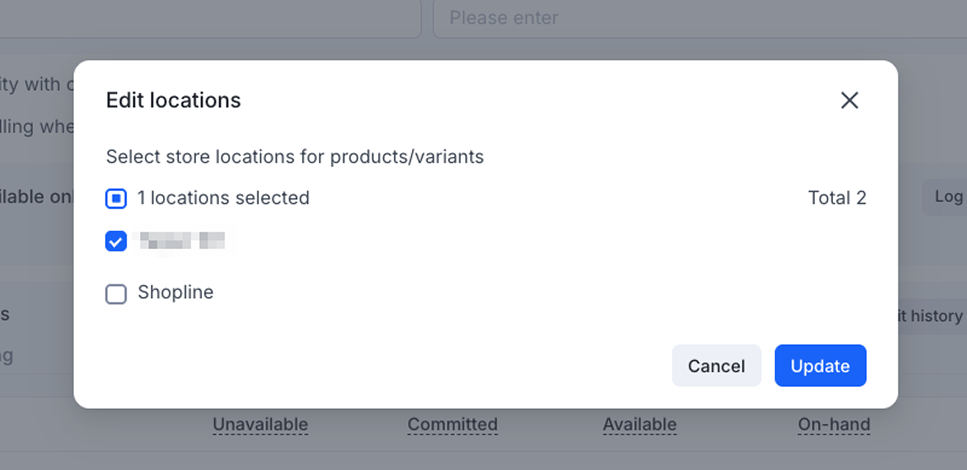Click the Committed column header
This screenshot has height=470, width=967.
coord(452,425)
